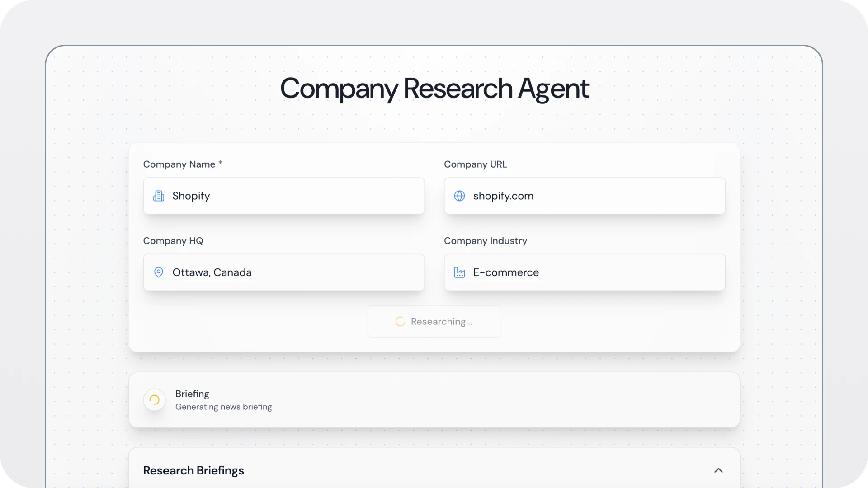Click the Company Name label
Image resolution: width=868 pixels, height=488 pixels.
coord(179,164)
